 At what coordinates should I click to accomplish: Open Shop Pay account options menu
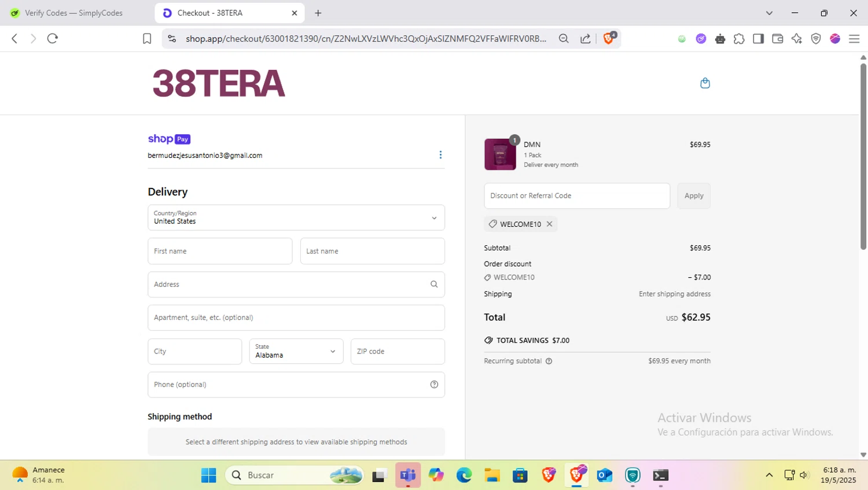click(440, 154)
